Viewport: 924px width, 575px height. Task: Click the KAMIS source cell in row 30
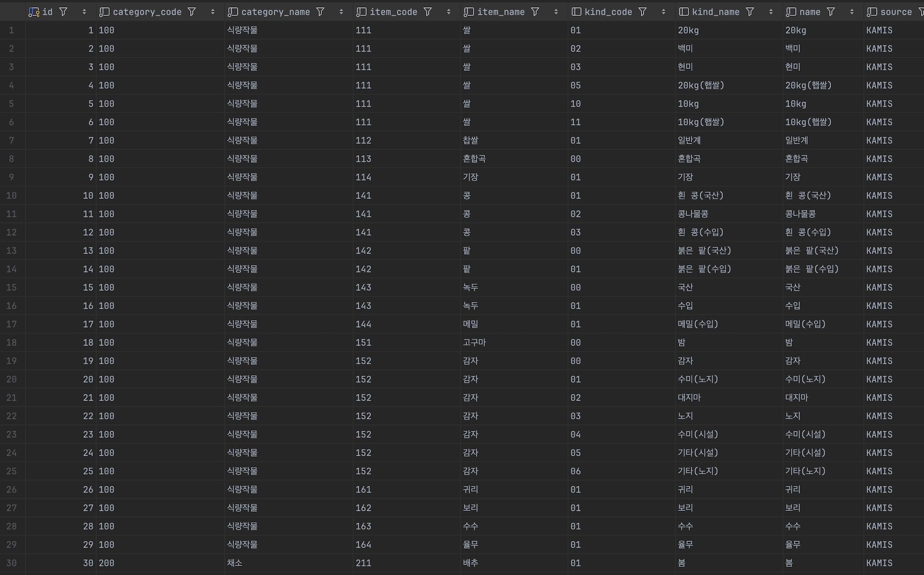click(x=879, y=563)
